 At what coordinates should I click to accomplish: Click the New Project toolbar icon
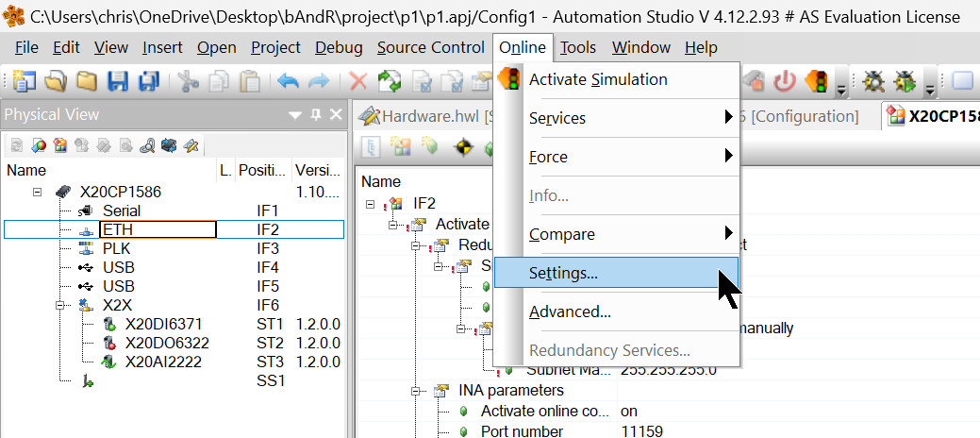pyautogui.click(x=25, y=81)
